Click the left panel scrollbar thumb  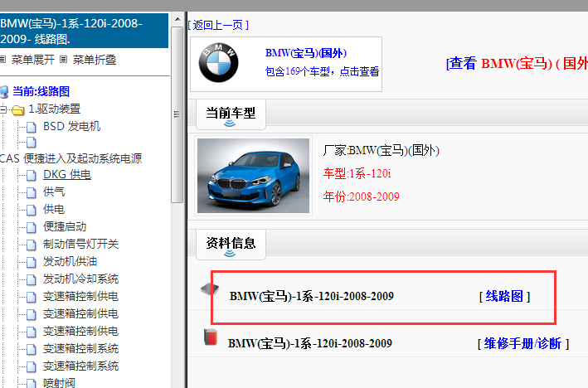coord(177,114)
